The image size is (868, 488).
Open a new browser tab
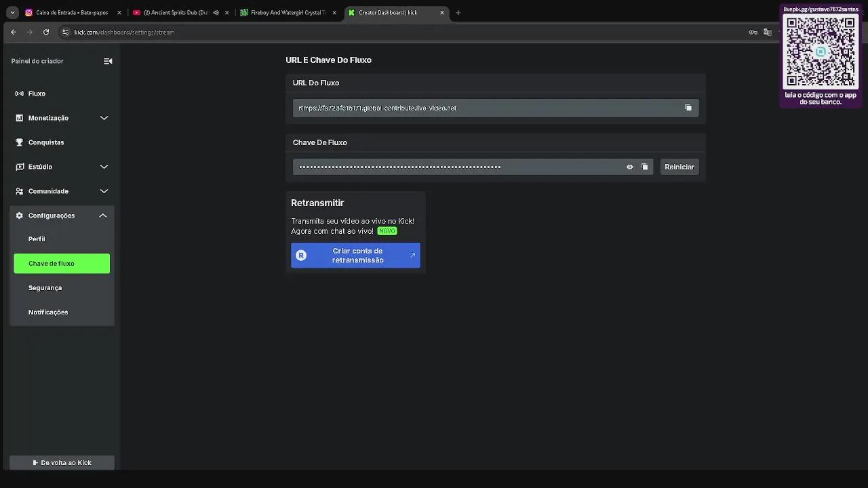[458, 12]
